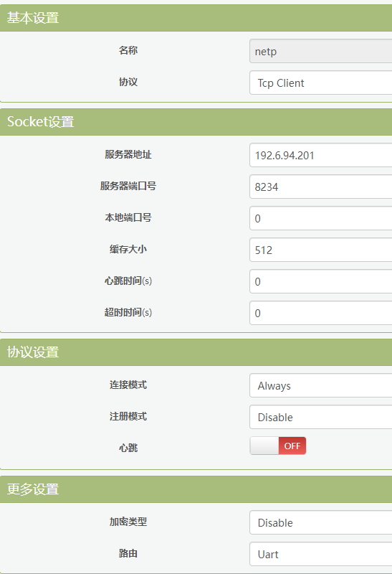Click the 服务器地址 label

click(128, 154)
